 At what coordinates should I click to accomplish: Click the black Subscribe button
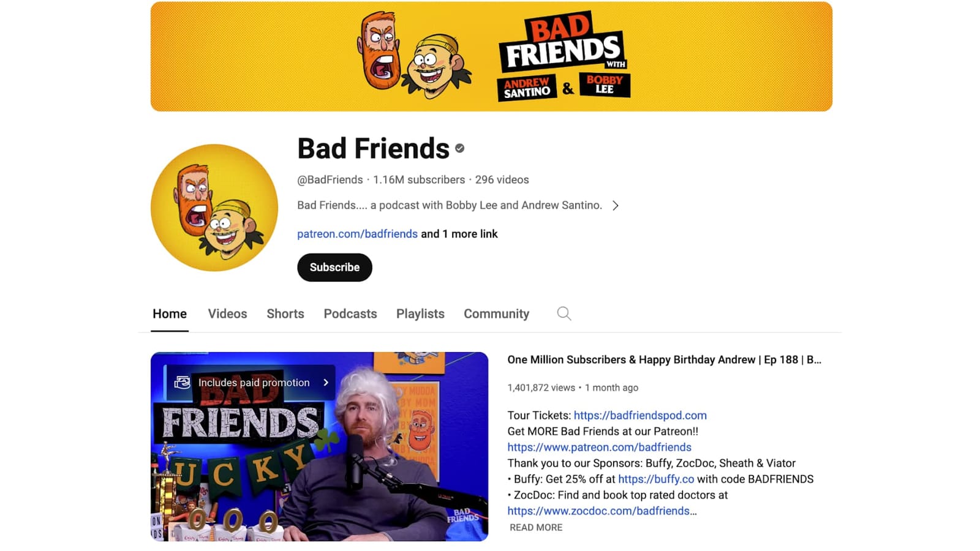[334, 268]
